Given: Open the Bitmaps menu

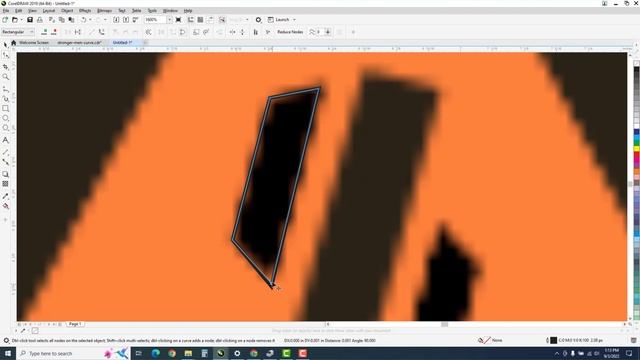Looking at the screenshot, I should pyautogui.click(x=104, y=11).
